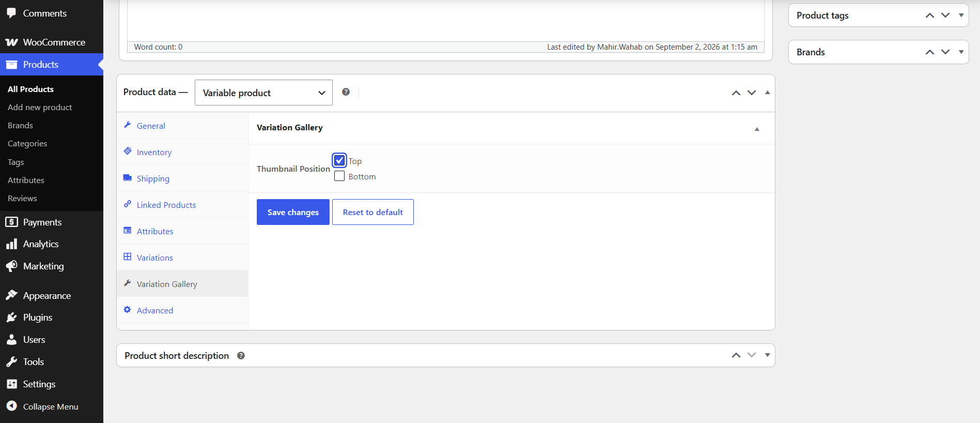Image resolution: width=980 pixels, height=423 pixels.
Task: Check the Bottom thumbnail position checkbox
Action: click(x=339, y=176)
